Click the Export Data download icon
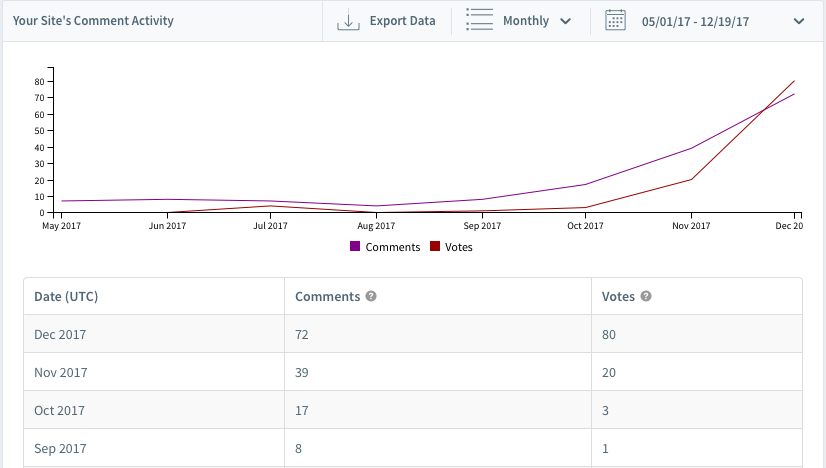Image resolution: width=826 pixels, height=468 pixels. pos(348,21)
